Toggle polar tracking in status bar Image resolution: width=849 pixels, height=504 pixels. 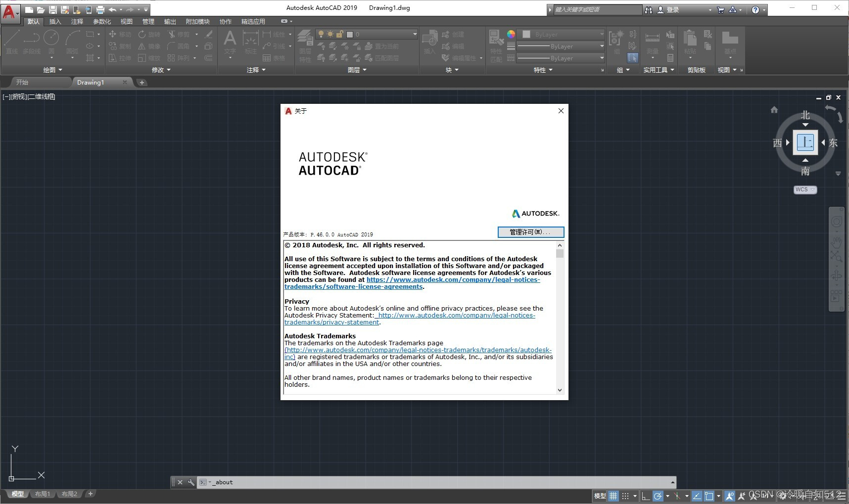[x=658, y=496]
